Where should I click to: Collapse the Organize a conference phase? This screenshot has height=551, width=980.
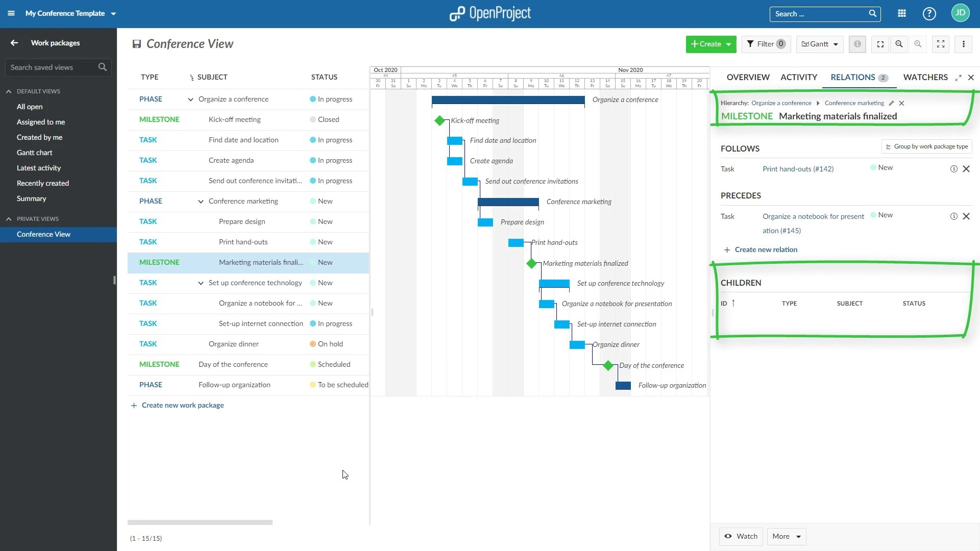pos(190,99)
